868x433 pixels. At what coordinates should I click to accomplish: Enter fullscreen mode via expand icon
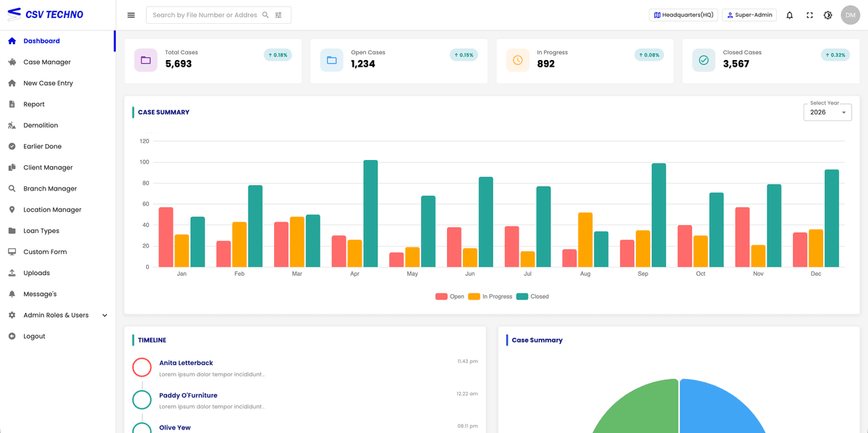tap(809, 14)
